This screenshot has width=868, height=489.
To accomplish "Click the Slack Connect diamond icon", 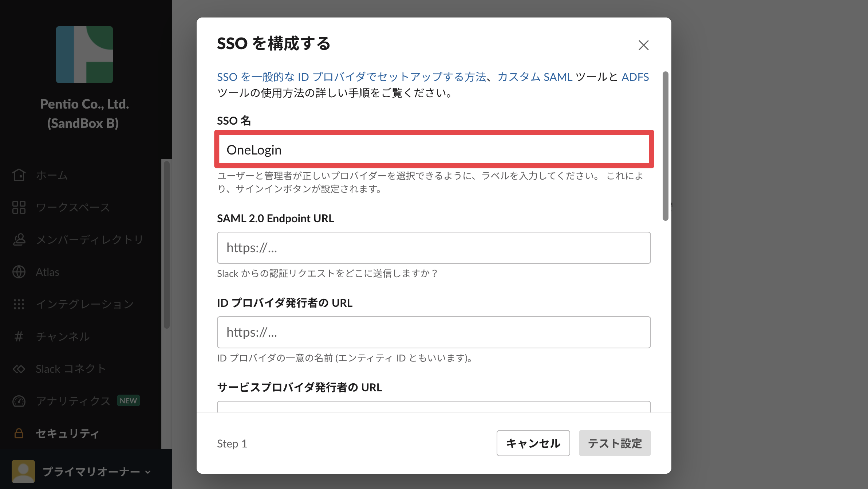I will click(19, 369).
